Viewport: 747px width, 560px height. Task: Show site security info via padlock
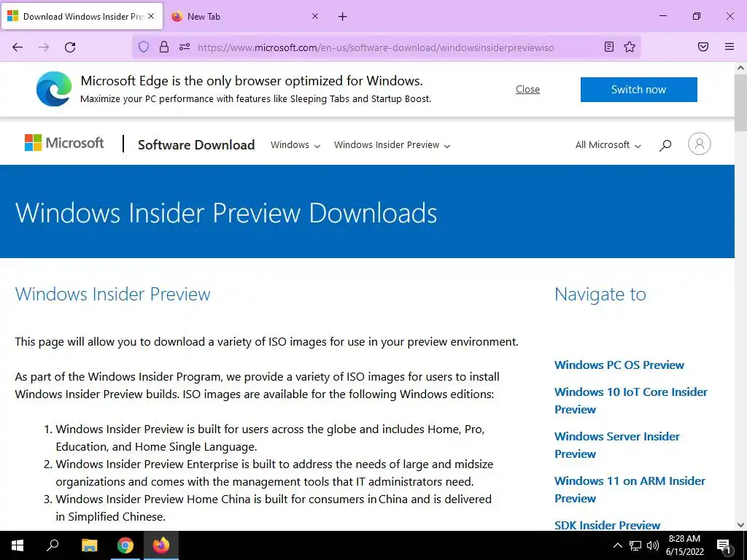pos(164,47)
